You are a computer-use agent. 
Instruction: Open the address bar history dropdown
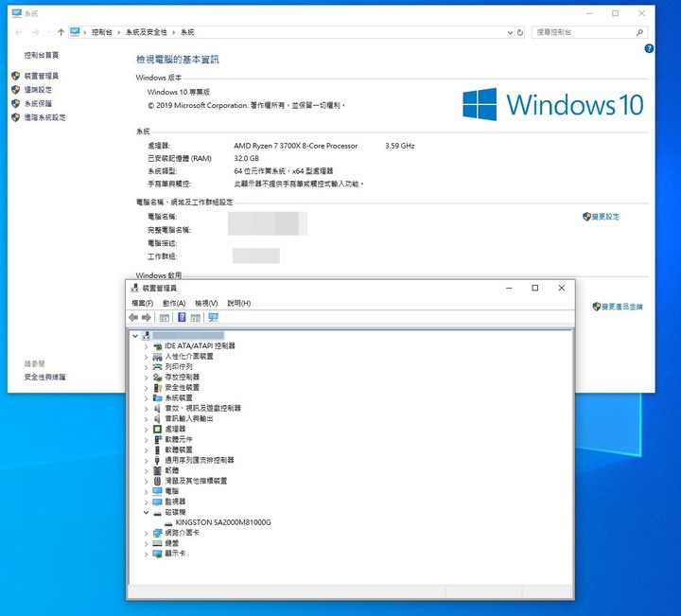[x=510, y=32]
